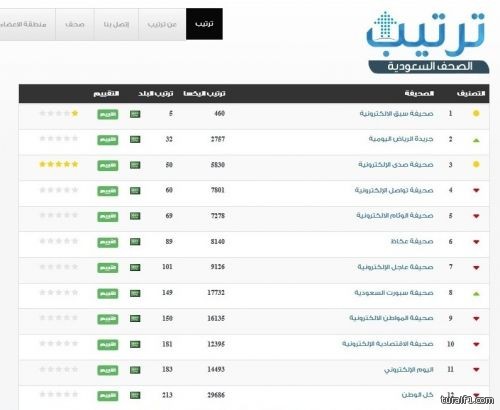The height and width of the screenshot is (410, 500).
Task: Click the green التقييم button in row 9
Action: (x=108, y=319)
